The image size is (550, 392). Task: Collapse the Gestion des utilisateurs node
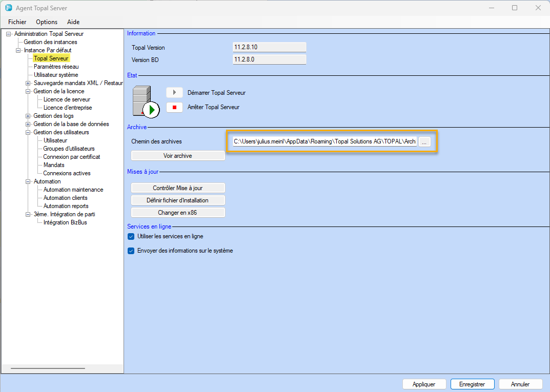click(28, 132)
